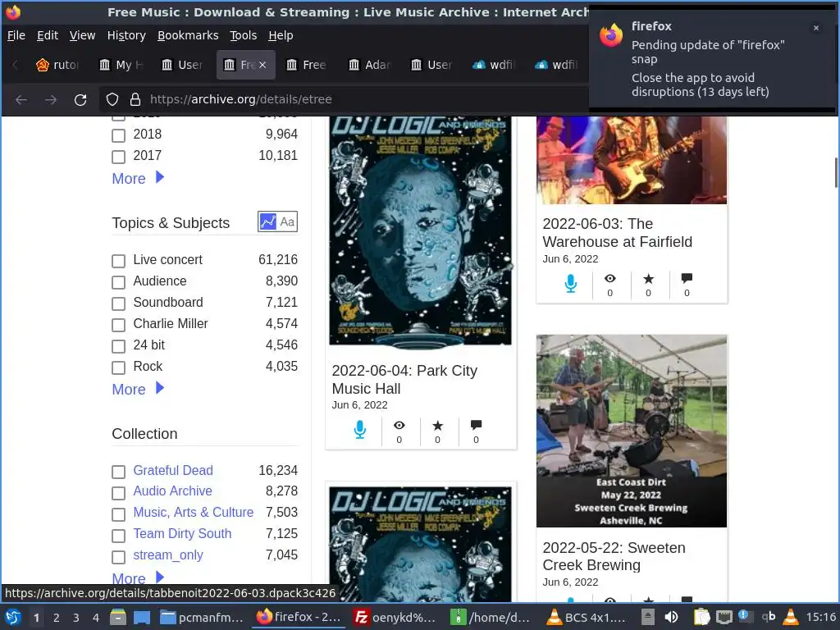Click comment icon under Warehouse at Fairfield
Viewport: 840px width, 630px height.
click(687, 278)
